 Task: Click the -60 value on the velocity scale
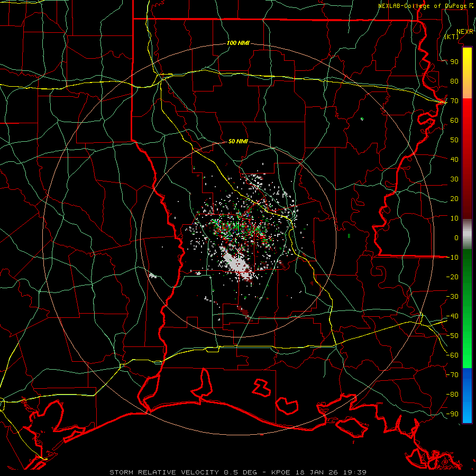pos(452,355)
